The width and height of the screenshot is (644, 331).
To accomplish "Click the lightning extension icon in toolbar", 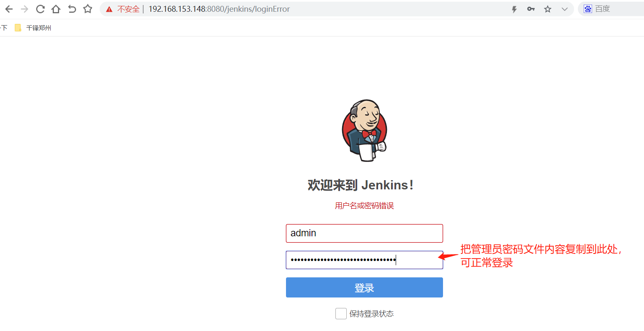I will click(514, 8).
